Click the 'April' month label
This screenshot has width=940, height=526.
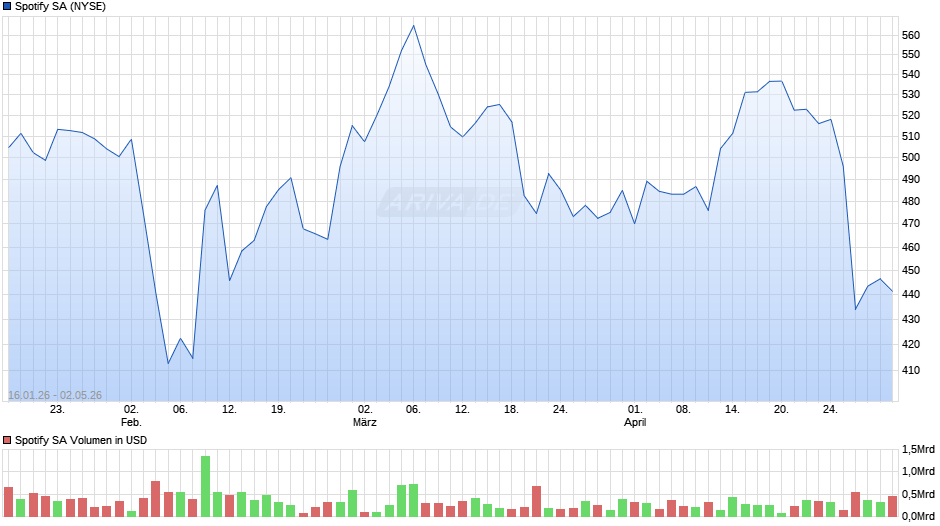click(x=635, y=422)
